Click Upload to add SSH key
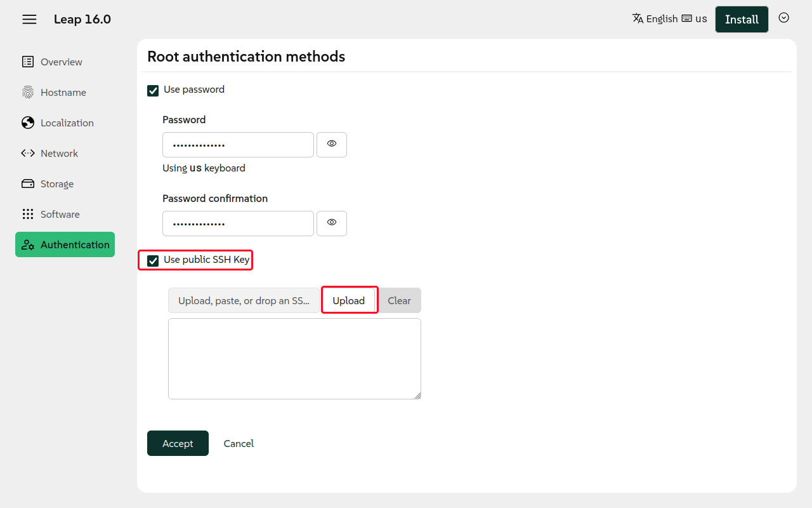 point(349,300)
